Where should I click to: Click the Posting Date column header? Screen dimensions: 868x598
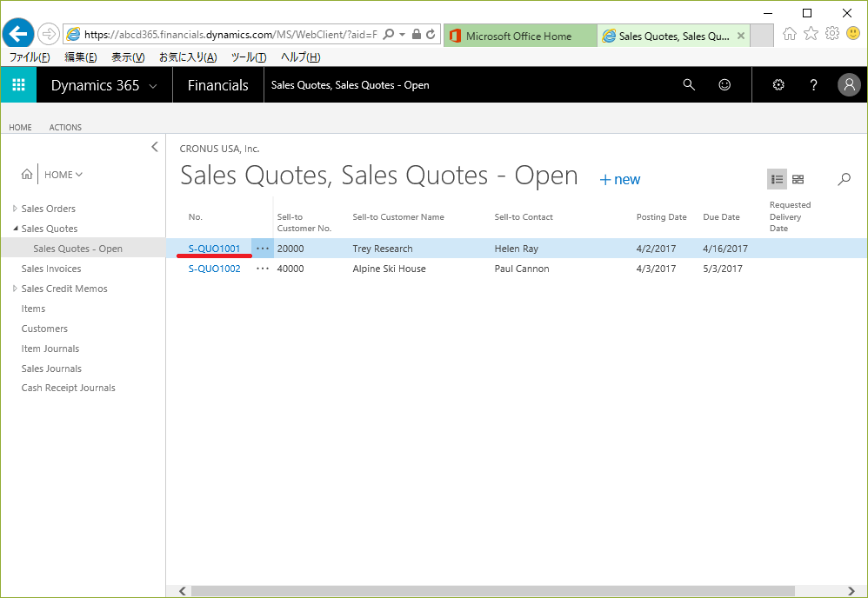[x=661, y=216]
